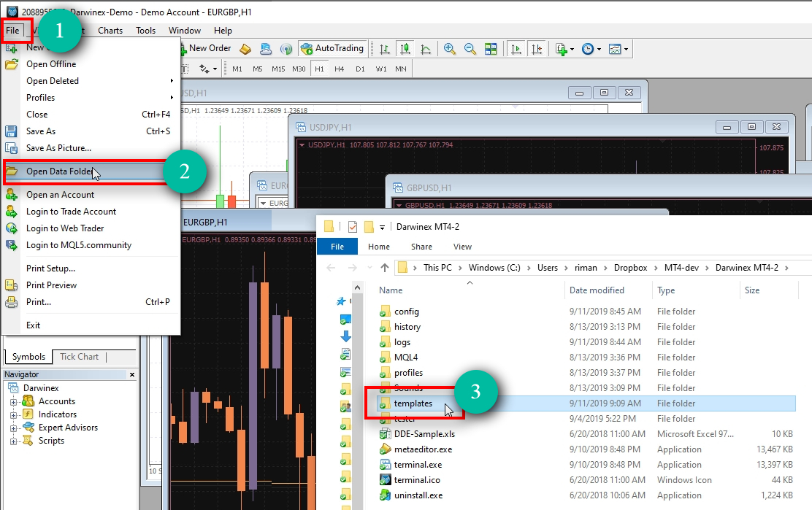Choose Open Offline from File menu
This screenshot has height=510, width=812.
coord(91,64)
